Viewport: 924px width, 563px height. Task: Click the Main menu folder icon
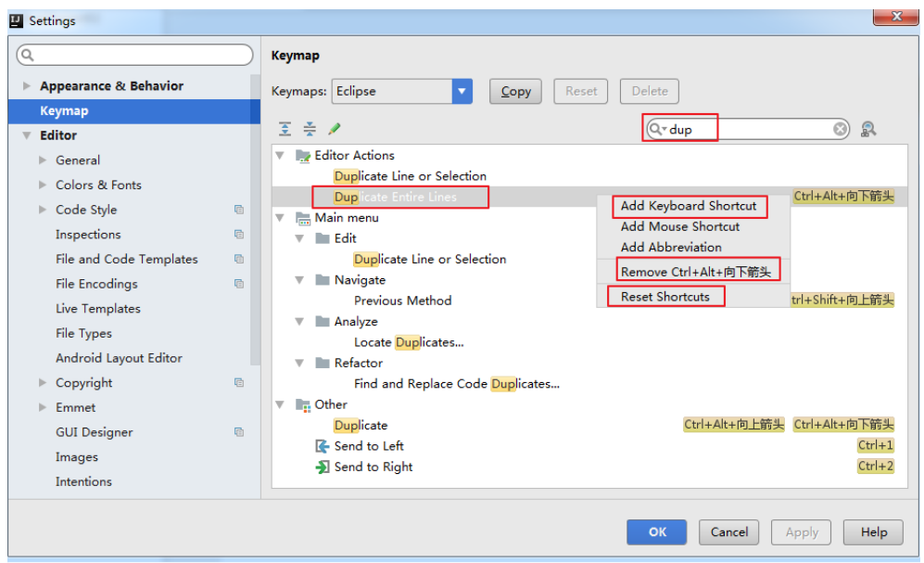pos(303,218)
